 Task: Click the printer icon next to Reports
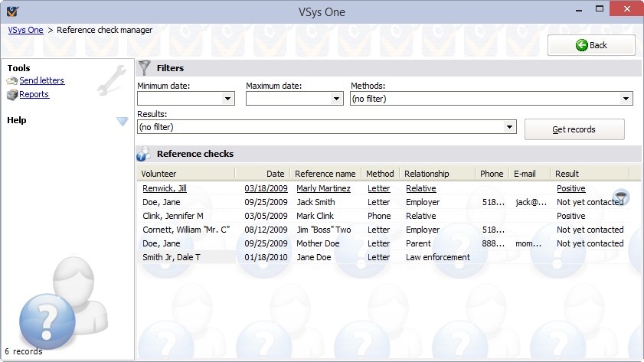click(12, 95)
